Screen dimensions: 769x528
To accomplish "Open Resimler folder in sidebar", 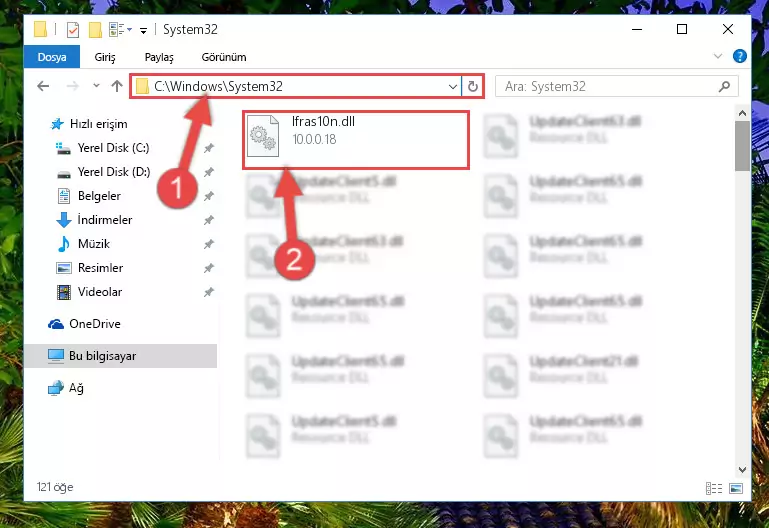I will pyautogui.click(x=100, y=268).
